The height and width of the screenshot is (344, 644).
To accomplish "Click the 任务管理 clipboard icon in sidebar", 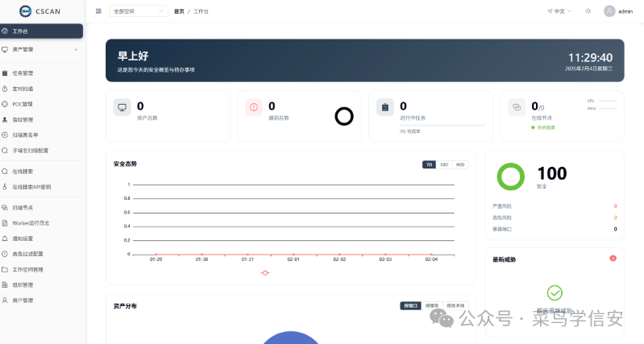I will 5,73.
